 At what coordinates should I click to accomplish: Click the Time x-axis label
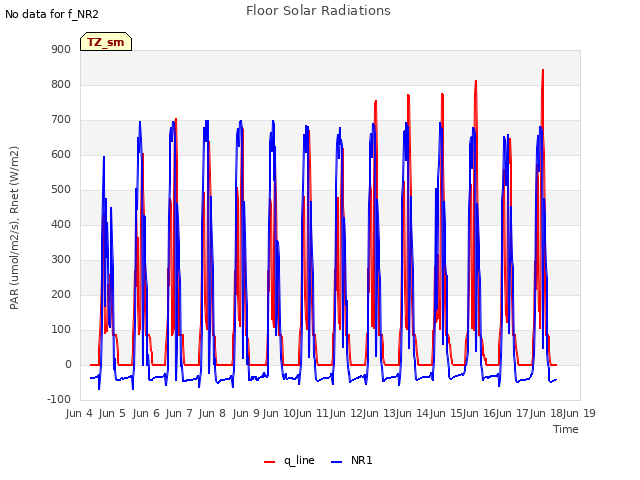pos(566,429)
